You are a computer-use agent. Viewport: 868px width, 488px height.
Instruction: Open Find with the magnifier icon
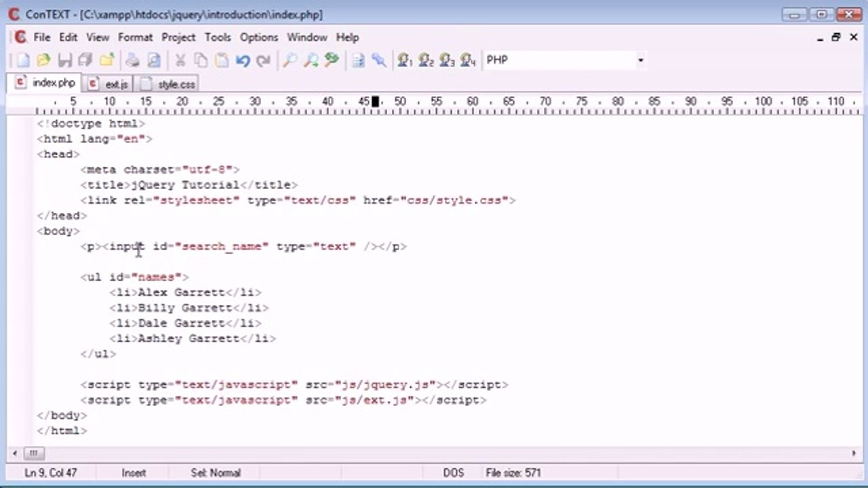point(290,60)
